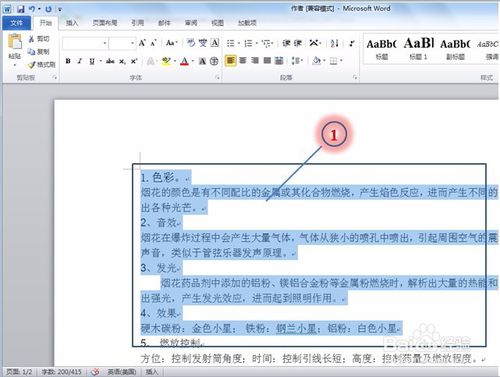Switch to the 邮件 (Mailings) tab
500x377 pixels.
(x=164, y=23)
